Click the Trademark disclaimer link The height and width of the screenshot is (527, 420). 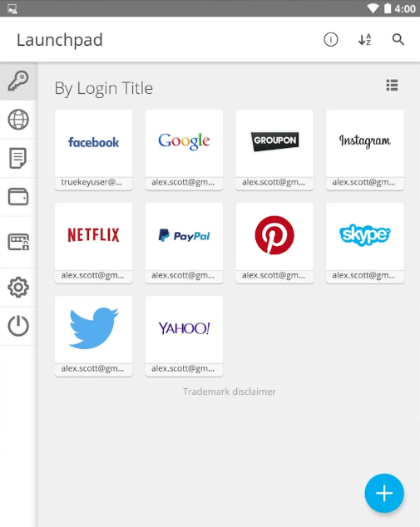tap(230, 392)
